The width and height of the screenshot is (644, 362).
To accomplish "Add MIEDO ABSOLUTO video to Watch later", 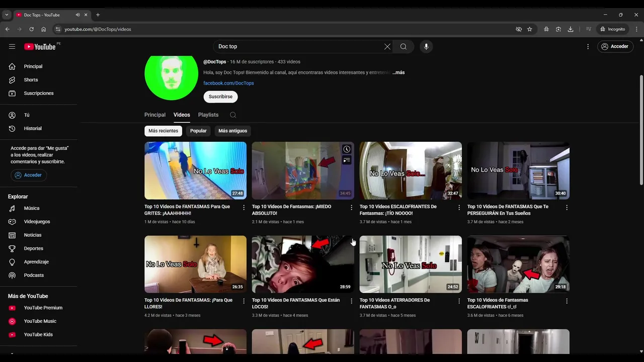I will point(347,149).
